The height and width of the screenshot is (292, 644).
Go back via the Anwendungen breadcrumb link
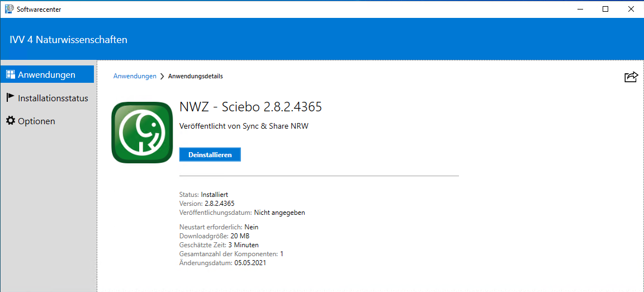135,76
